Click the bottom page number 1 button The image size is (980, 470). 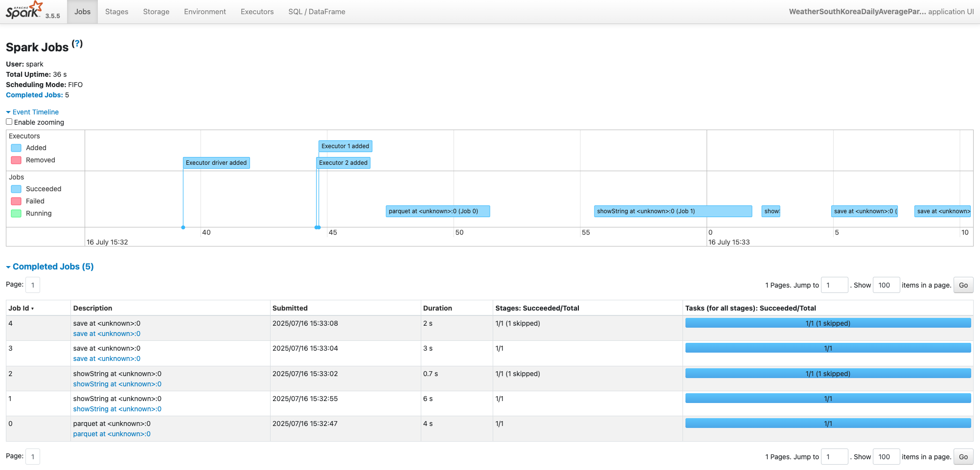[33, 457]
